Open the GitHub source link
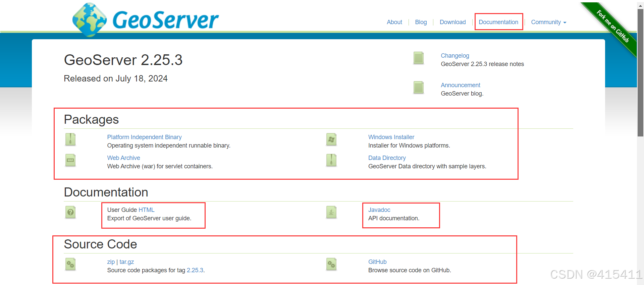Viewport: 644px width, 285px height. click(x=377, y=262)
